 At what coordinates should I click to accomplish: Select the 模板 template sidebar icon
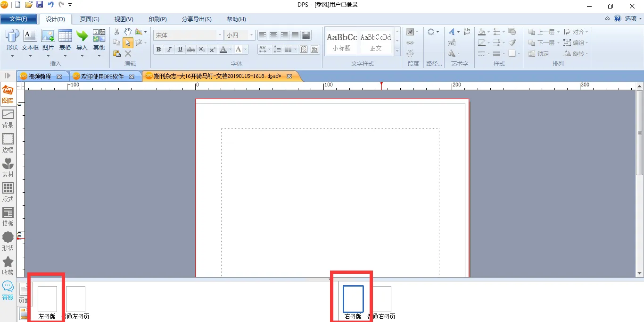point(8,217)
